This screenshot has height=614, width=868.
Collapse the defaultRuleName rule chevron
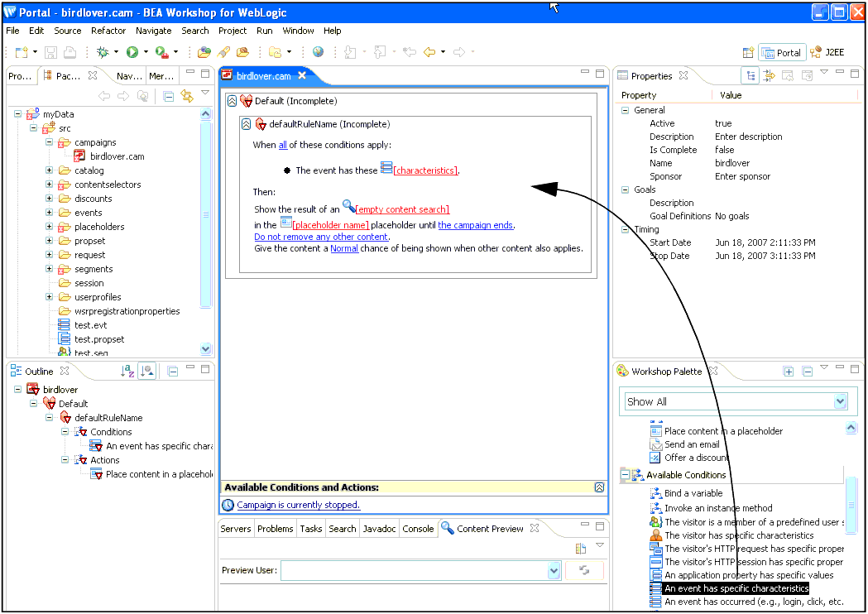tap(247, 124)
